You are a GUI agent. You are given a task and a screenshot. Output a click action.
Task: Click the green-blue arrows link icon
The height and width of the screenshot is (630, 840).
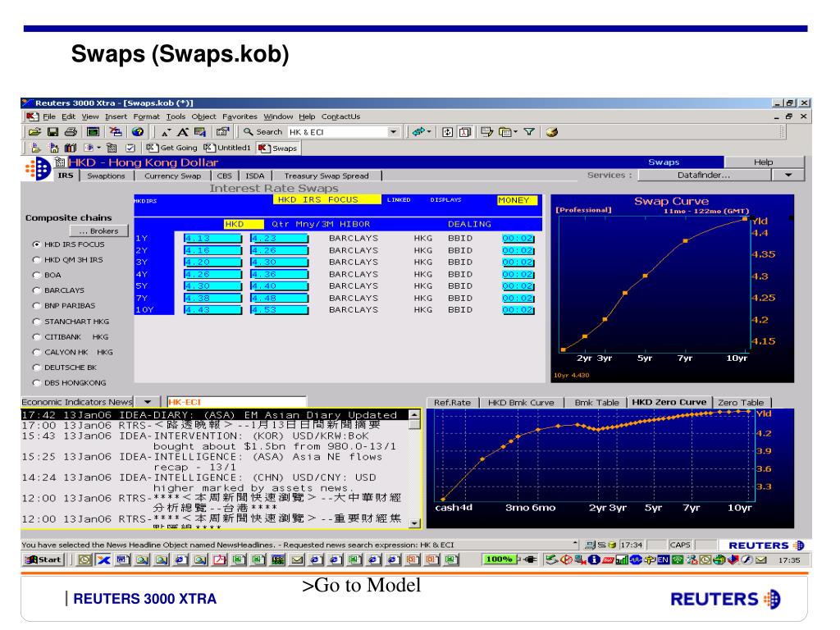tap(418, 132)
